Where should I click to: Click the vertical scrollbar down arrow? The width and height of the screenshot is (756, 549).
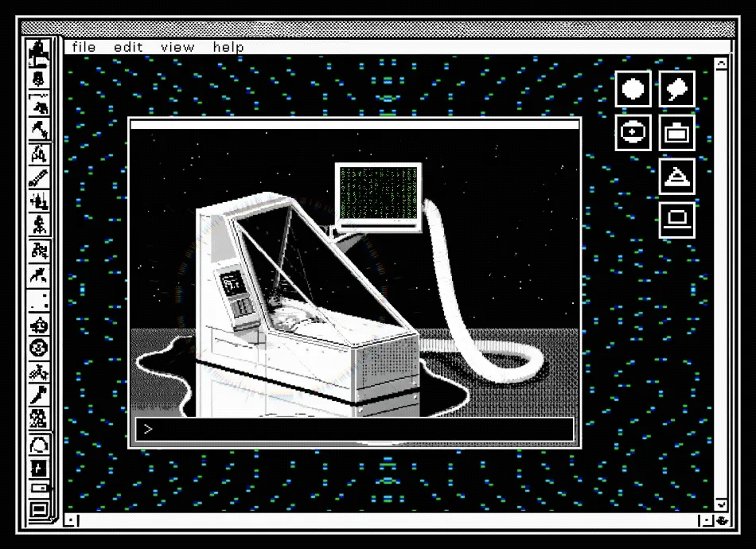tap(721, 504)
